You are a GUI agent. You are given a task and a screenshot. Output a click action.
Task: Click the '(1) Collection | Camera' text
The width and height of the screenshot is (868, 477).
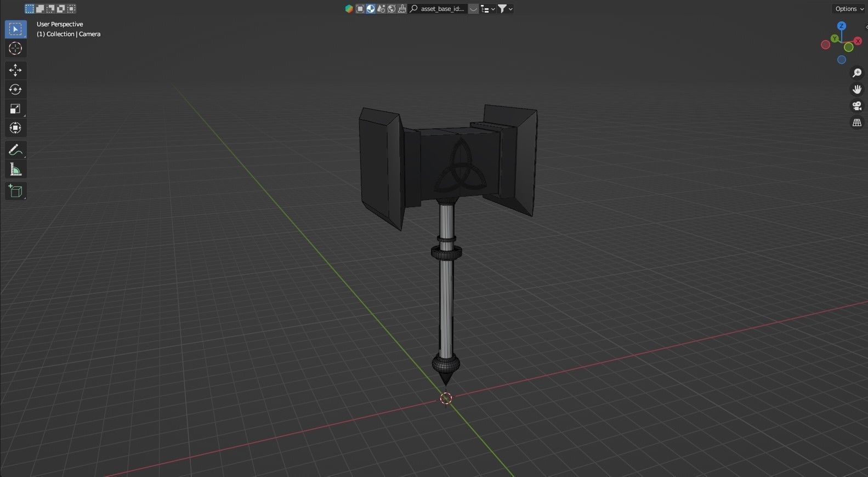69,34
